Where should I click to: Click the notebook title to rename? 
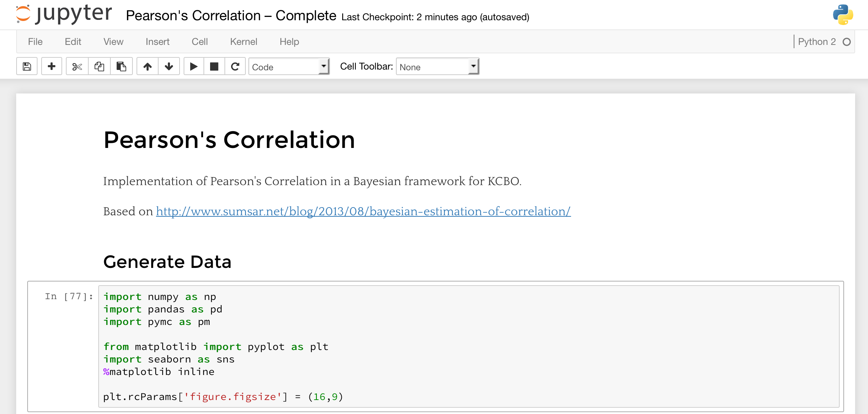231,15
